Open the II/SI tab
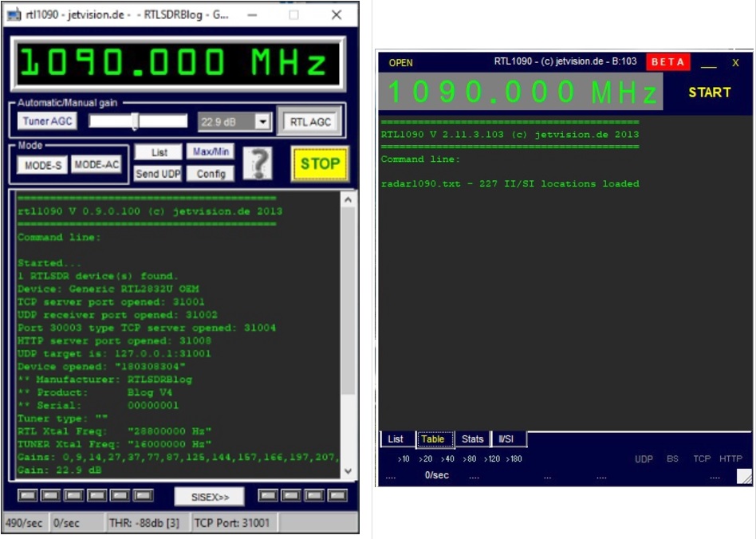The image size is (756, 539). [x=506, y=439]
